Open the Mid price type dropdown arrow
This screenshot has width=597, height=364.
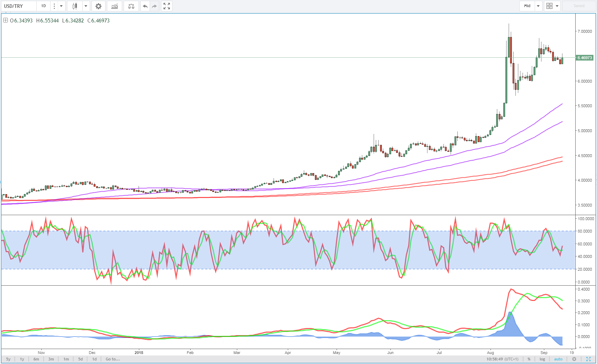coord(538,6)
